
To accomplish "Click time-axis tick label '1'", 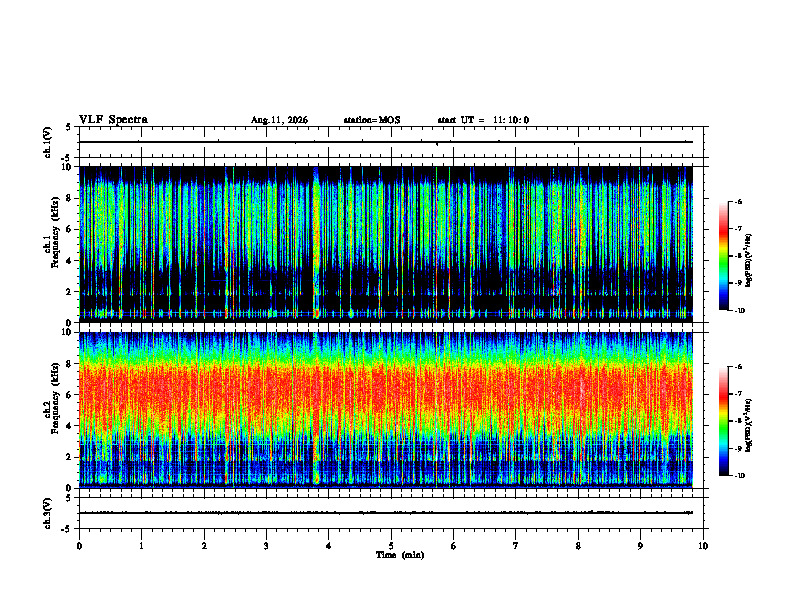I will pos(141,546).
